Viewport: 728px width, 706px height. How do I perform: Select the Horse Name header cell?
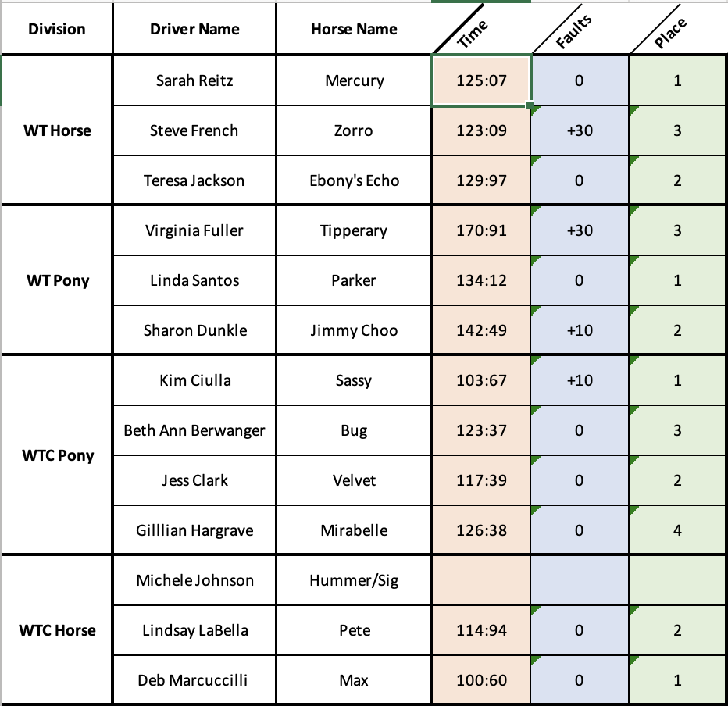click(x=354, y=29)
